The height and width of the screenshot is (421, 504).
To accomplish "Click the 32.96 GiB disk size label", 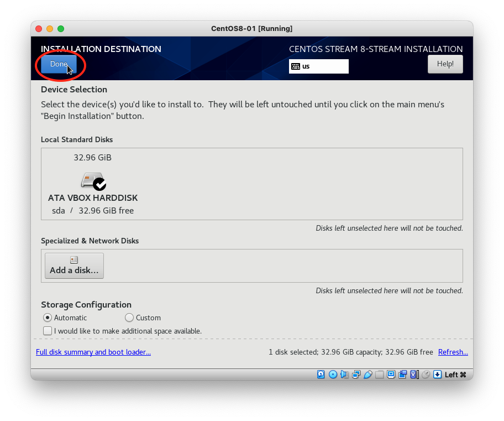I will [x=93, y=158].
